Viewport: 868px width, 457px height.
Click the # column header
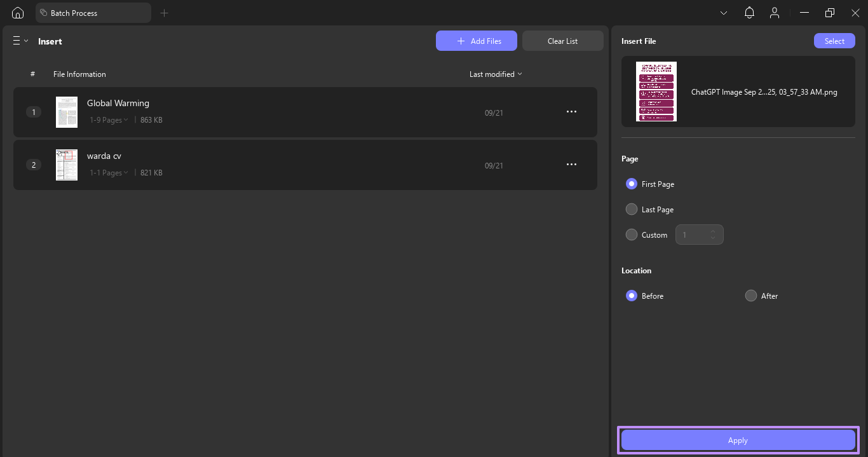point(32,74)
